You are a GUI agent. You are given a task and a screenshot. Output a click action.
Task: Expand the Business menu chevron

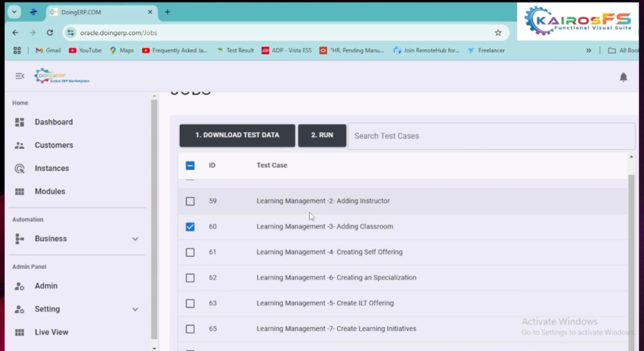[135, 239]
